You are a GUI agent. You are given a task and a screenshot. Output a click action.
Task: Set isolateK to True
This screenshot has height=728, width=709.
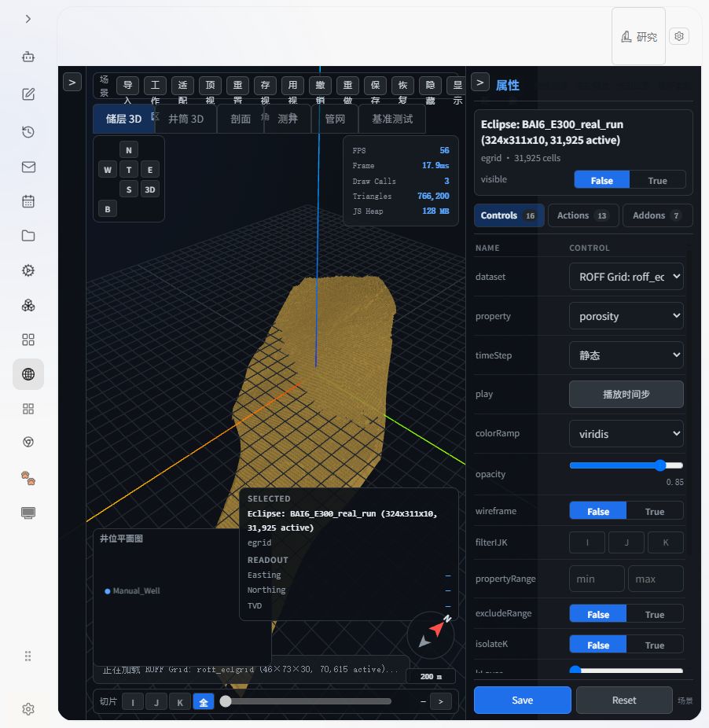click(655, 645)
